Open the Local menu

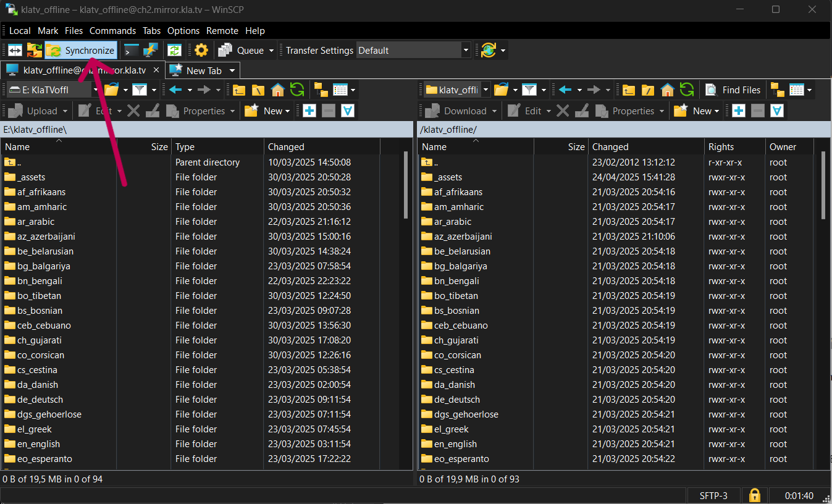tap(20, 31)
